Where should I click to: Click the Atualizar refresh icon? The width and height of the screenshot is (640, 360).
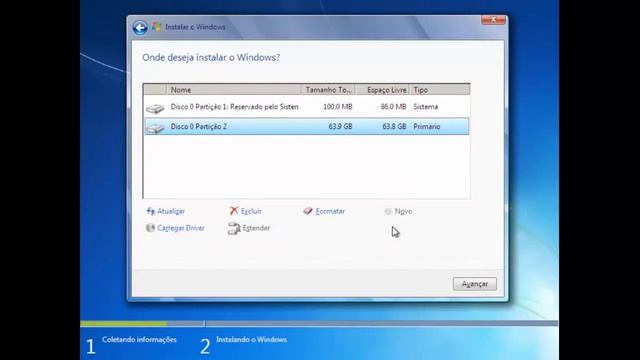[150, 211]
